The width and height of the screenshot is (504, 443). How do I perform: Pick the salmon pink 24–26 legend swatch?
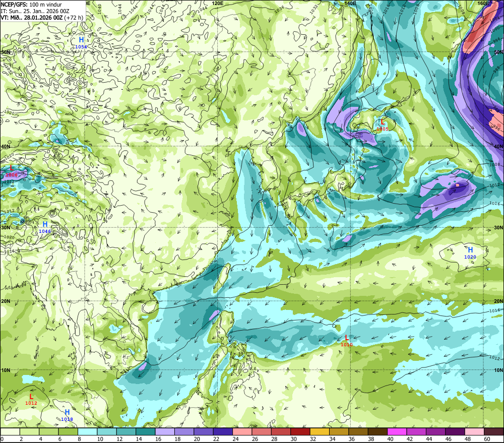[x=242, y=431]
